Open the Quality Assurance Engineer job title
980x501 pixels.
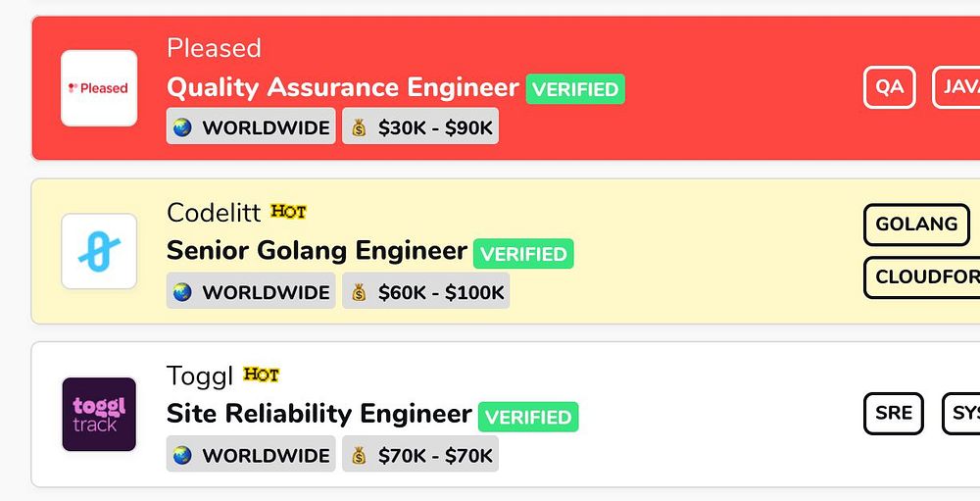[x=342, y=87]
